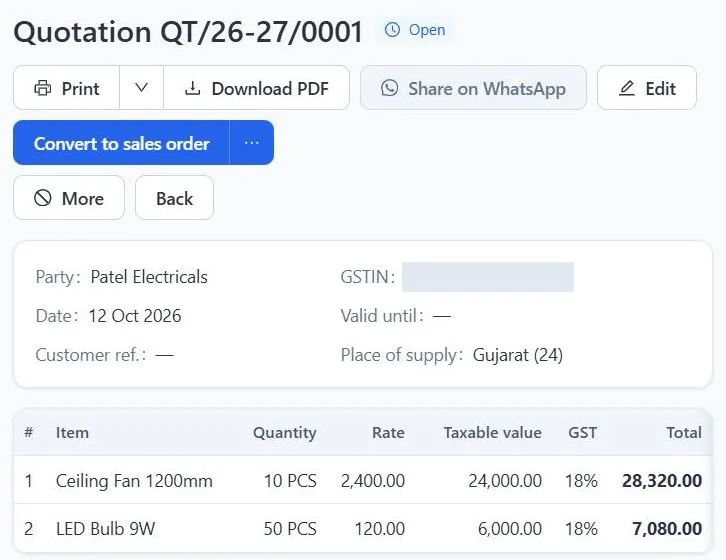Click the Total column header
726x560 pixels.
[x=684, y=433]
